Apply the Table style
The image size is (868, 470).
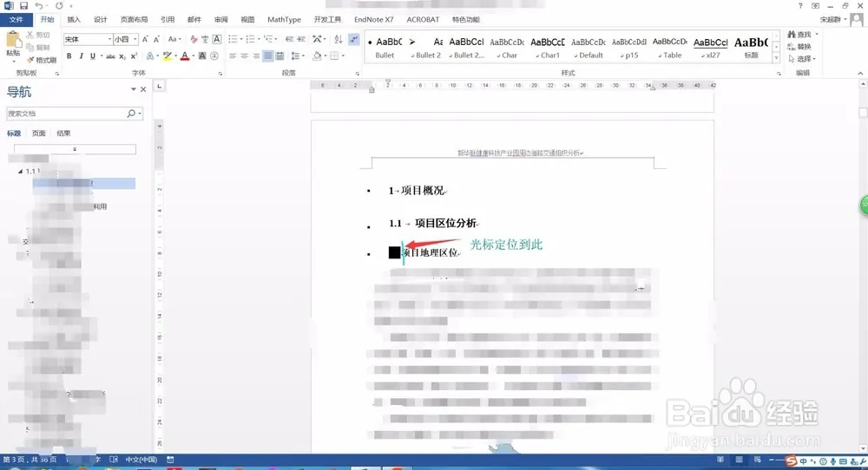(x=670, y=48)
